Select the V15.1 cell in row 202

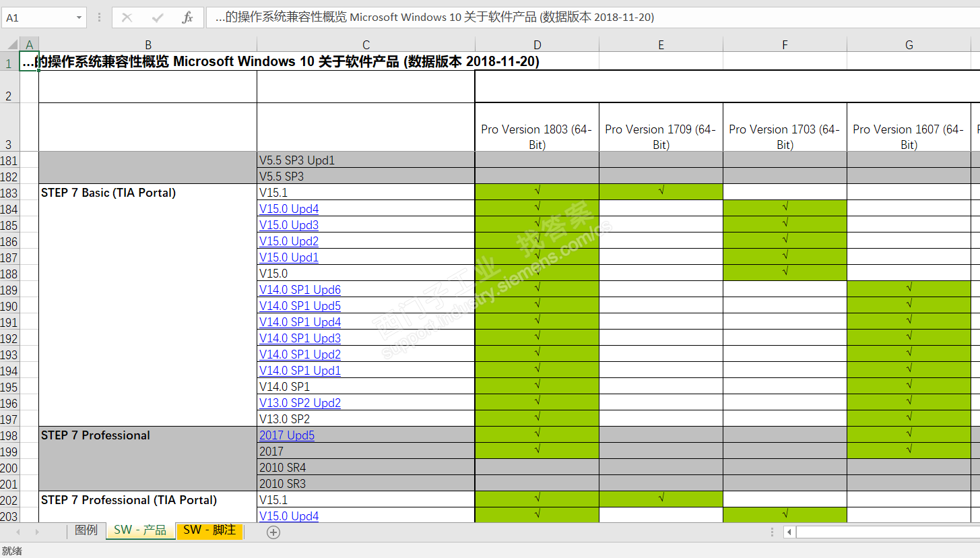(366, 500)
